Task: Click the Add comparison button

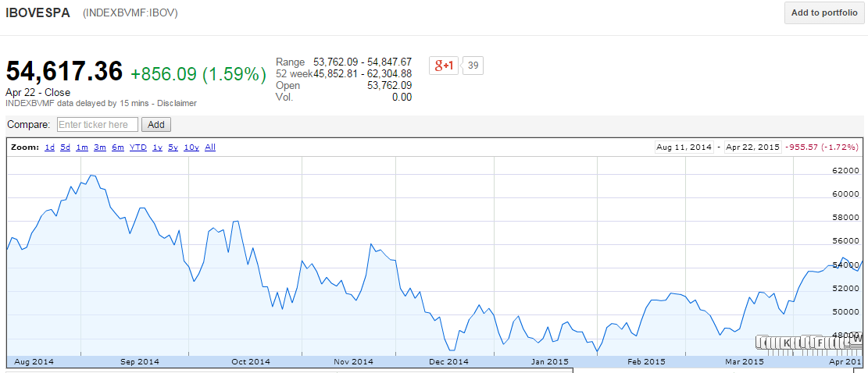Action: coord(156,124)
